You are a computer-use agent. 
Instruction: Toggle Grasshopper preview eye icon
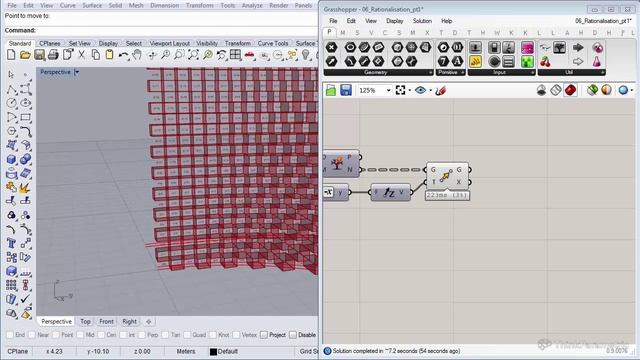coord(420,90)
